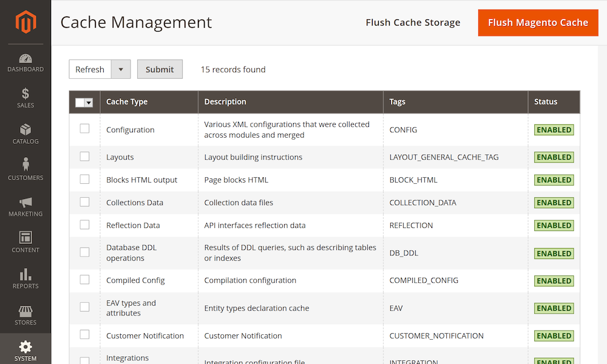The height and width of the screenshot is (364, 607).
Task: Toggle the Reflection Data checkbox
Action: [x=84, y=224]
